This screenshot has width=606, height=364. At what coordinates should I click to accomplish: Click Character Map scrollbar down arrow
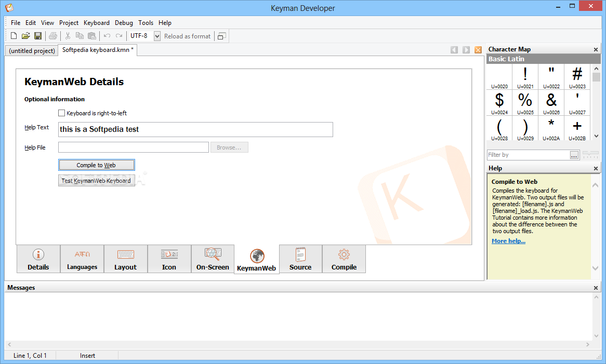(x=596, y=136)
